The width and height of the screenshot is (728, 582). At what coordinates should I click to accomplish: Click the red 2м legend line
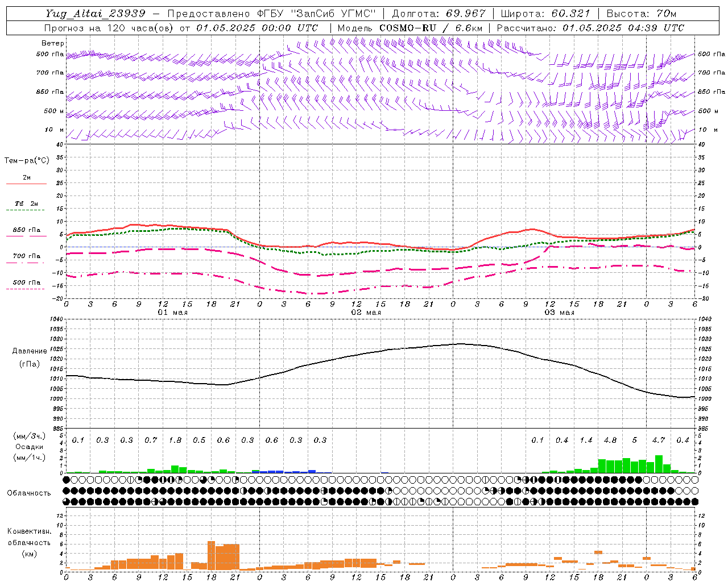click(26, 184)
